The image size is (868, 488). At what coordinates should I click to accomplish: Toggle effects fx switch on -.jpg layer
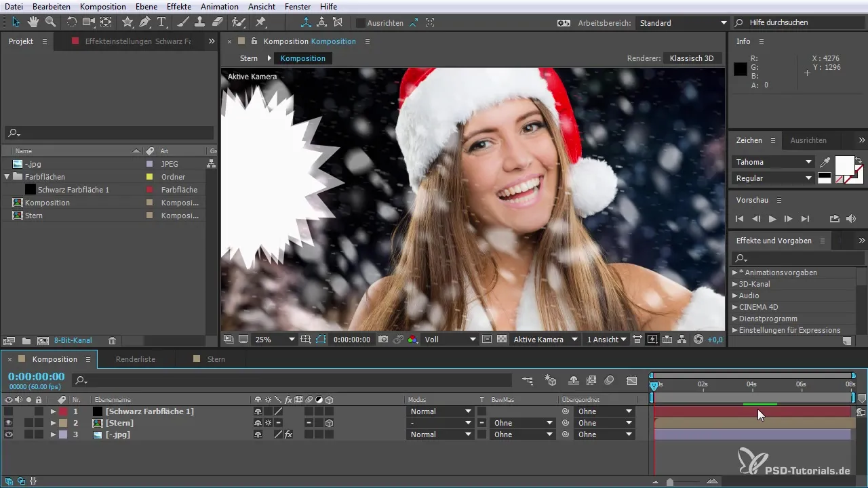click(x=288, y=434)
